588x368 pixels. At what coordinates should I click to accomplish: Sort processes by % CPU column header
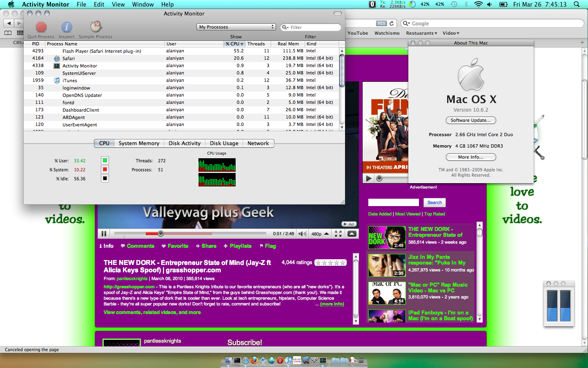pos(234,44)
